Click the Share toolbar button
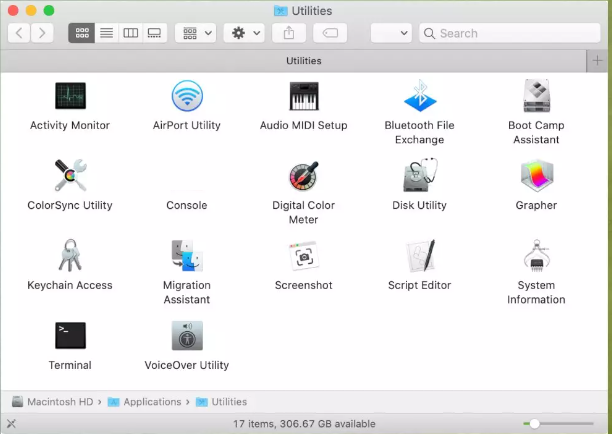 [x=289, y=33]
